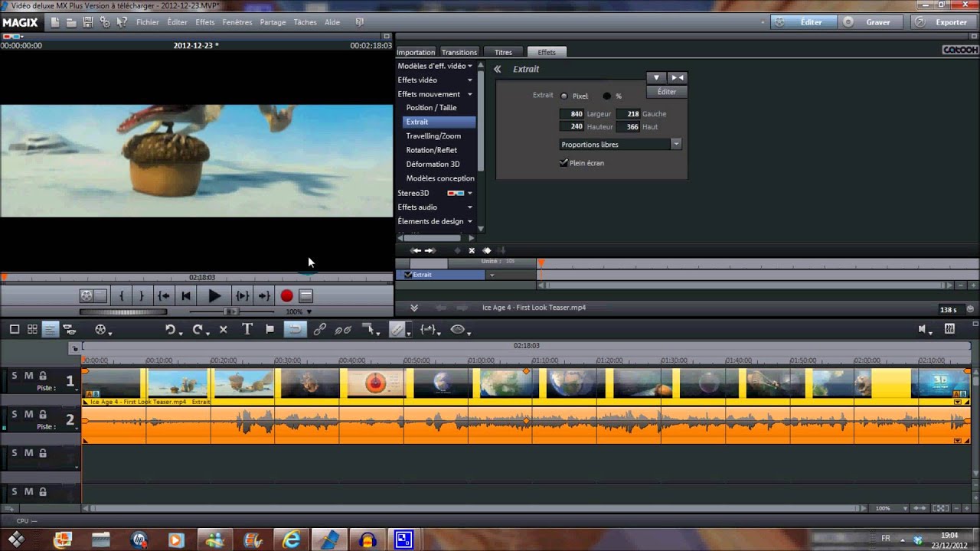Set a chapter marker with the flag icon

point(269,329)
